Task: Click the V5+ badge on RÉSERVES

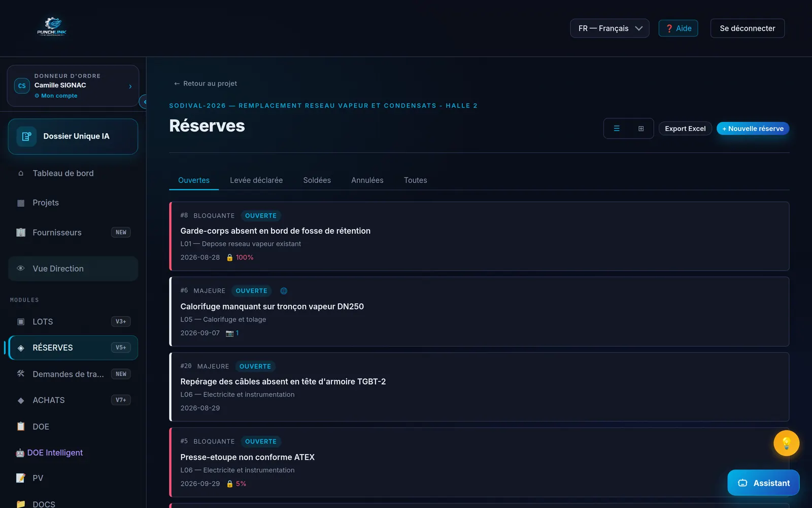Action: (121, 347)
